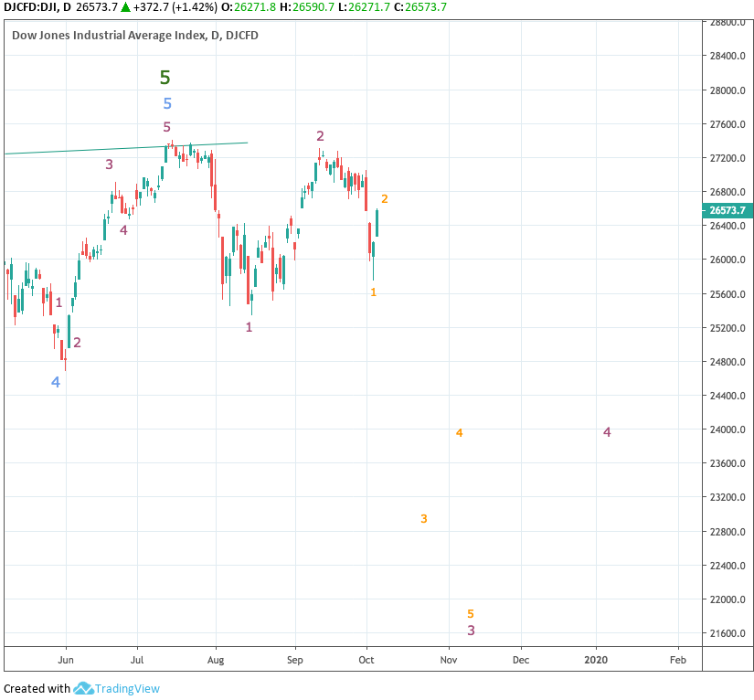Click the 28400.0 price axis label

[x=728, y=56]
